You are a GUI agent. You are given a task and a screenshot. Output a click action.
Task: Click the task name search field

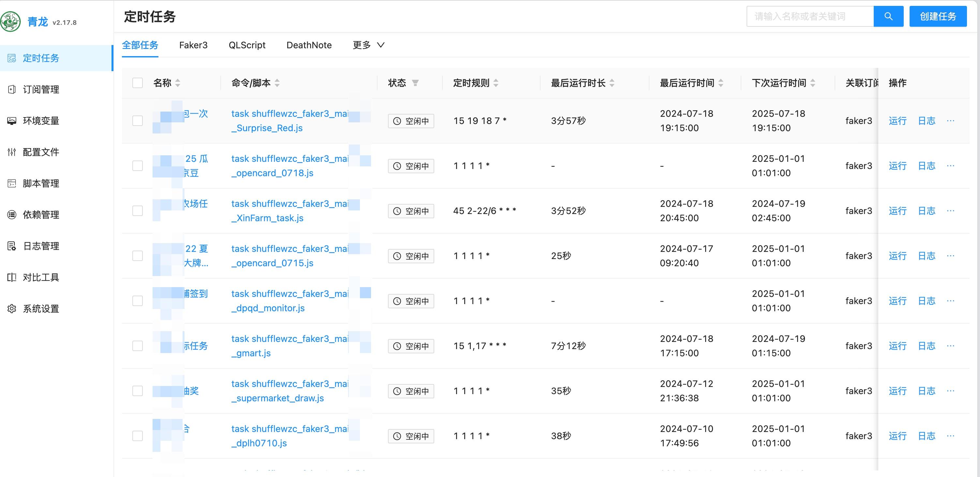810,16
